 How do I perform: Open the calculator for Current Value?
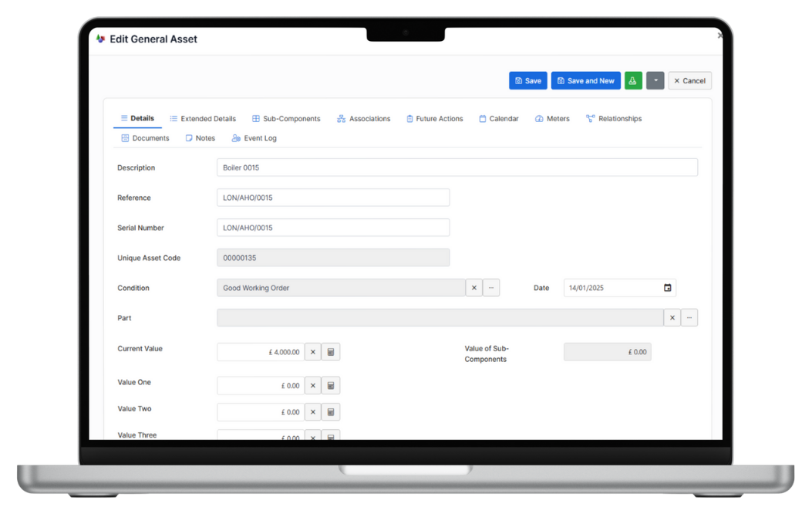330,351
